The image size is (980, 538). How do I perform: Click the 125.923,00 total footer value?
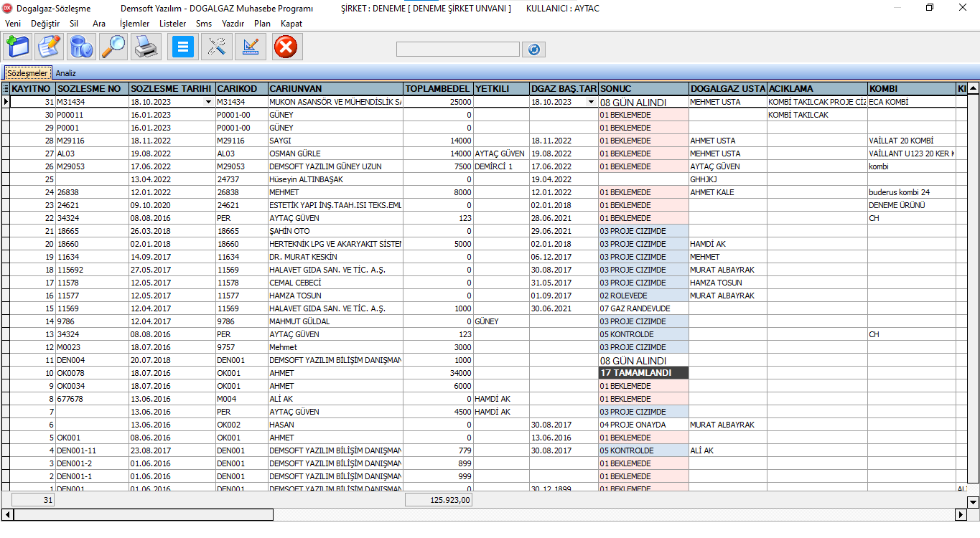point(439,500)
